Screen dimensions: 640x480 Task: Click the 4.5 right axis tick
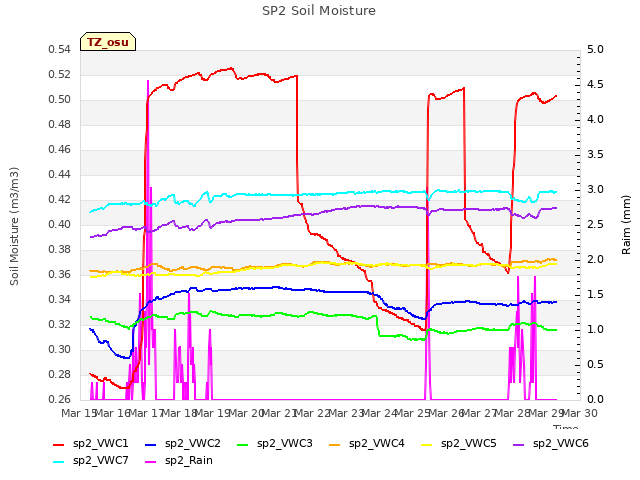point(595,85)
